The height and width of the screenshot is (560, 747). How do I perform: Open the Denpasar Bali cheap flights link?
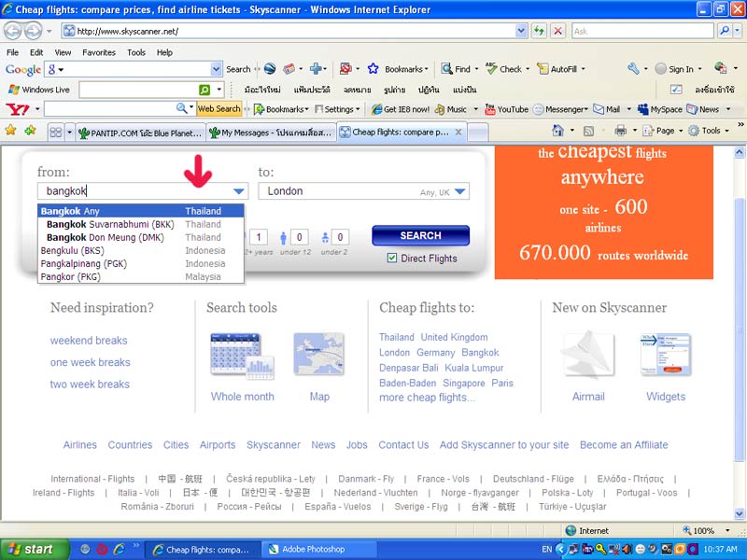point(408,368)
